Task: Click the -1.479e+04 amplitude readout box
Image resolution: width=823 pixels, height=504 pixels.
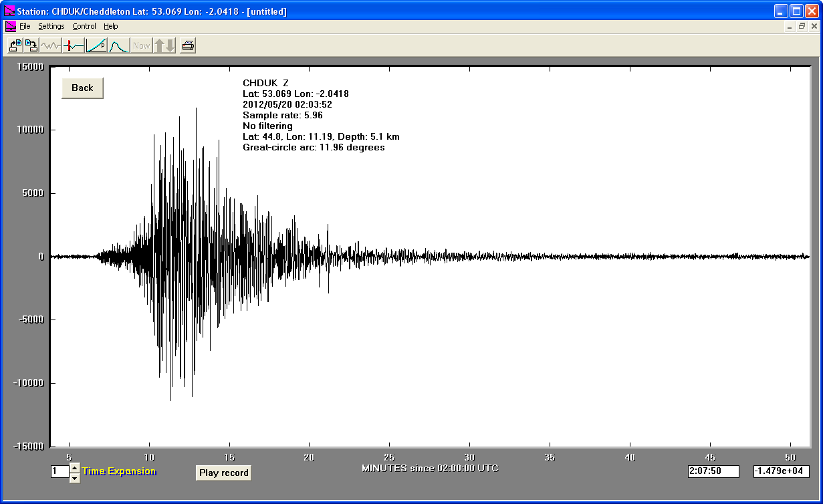Action: 781,471
